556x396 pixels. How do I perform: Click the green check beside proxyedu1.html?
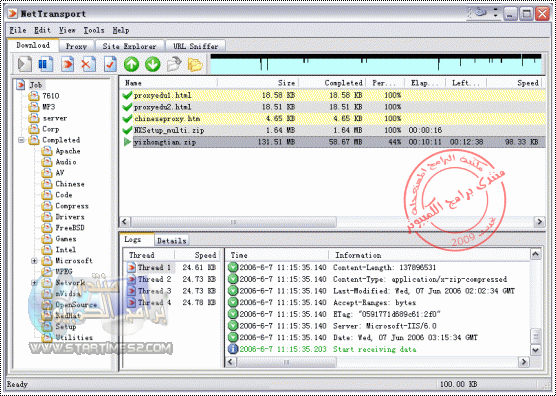point(127,95)
